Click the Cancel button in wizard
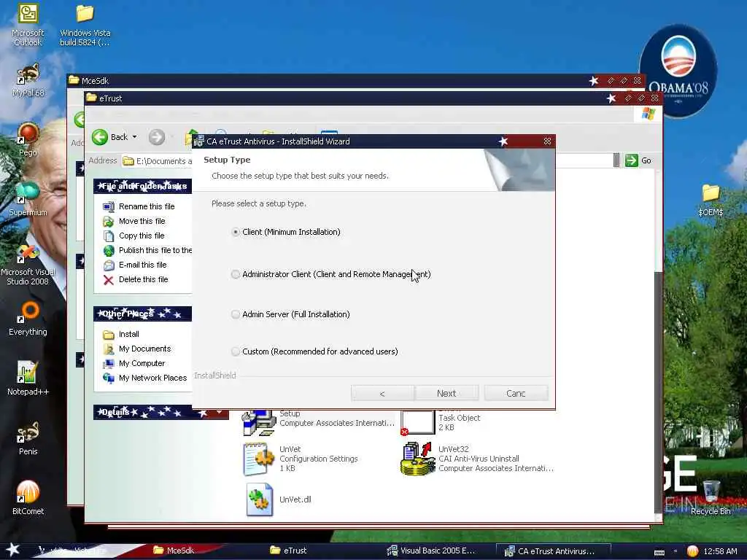 coord(516,393)
